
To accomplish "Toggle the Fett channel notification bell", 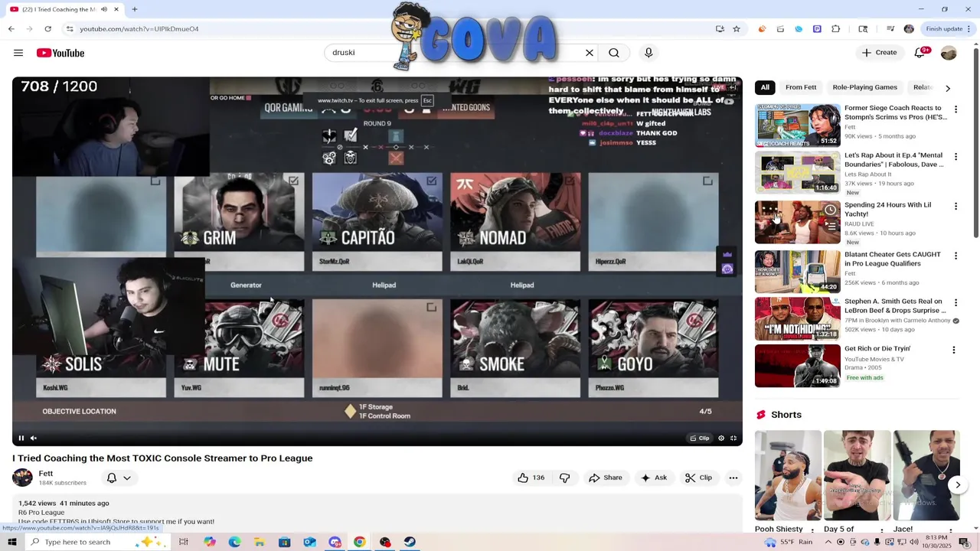I will 112,478.
